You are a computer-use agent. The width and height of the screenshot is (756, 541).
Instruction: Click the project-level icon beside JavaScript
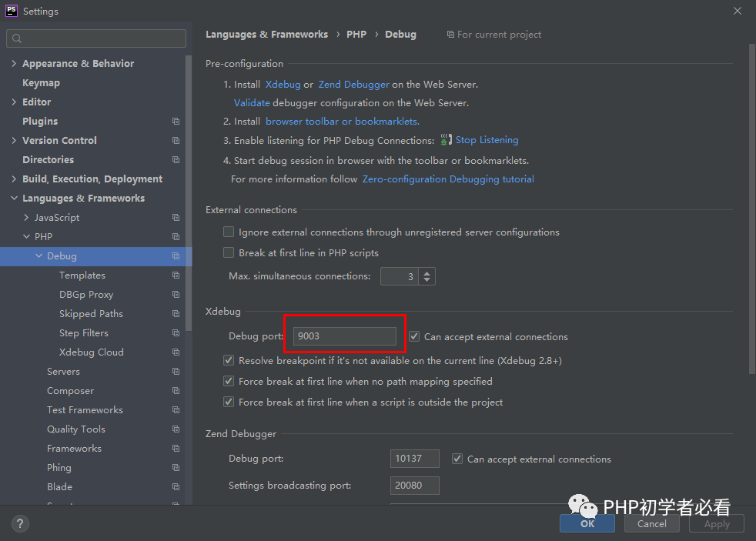coord(176,218)
